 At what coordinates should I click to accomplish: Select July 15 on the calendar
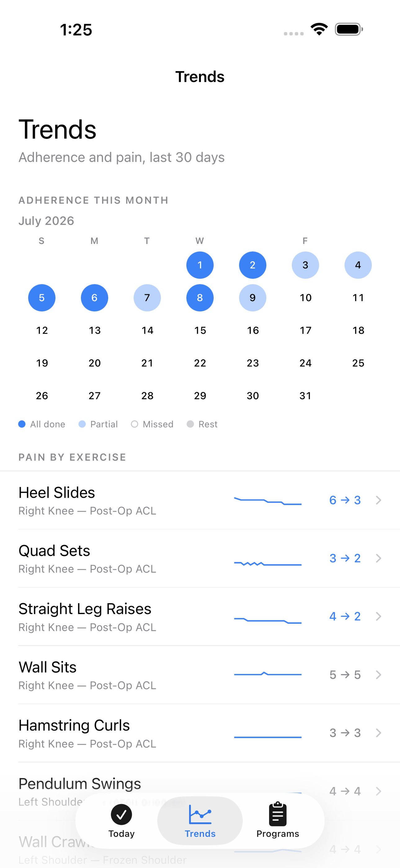200,331
